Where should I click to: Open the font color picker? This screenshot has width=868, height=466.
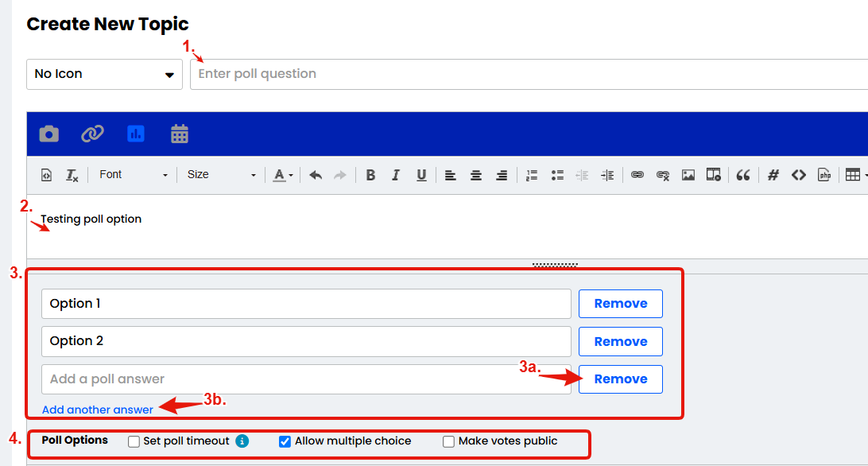283,175
